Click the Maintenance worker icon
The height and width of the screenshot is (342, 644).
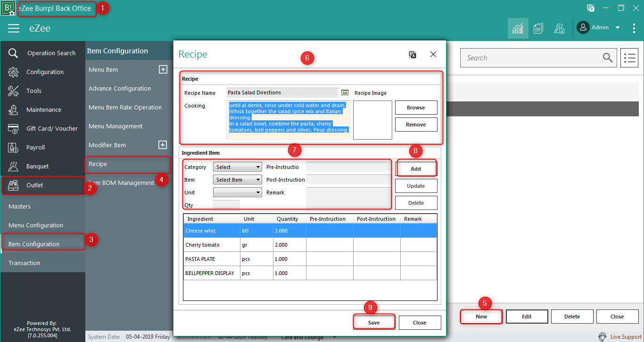(x=13, y=109)
